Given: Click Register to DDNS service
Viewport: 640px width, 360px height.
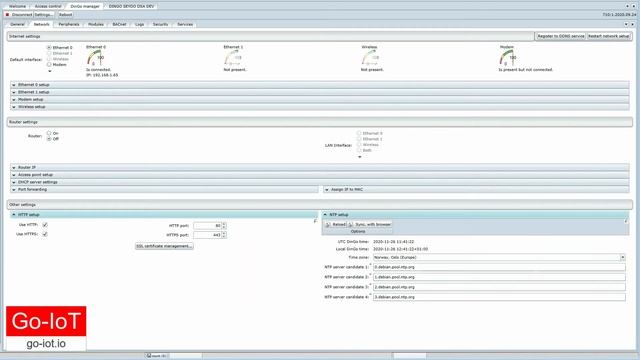Looking at the screenshot, I should (561, 36).
